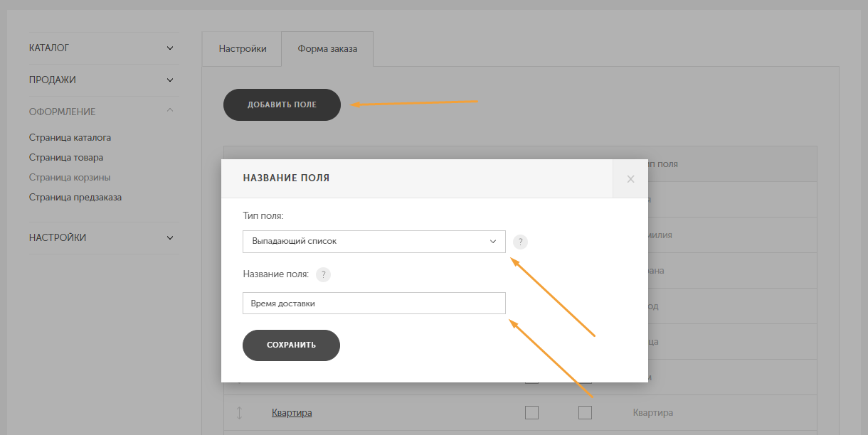The width and height of the screenshot is (868, 435).
Task: Toggle first checkbox in Квартира row
Action: (531, 412)
